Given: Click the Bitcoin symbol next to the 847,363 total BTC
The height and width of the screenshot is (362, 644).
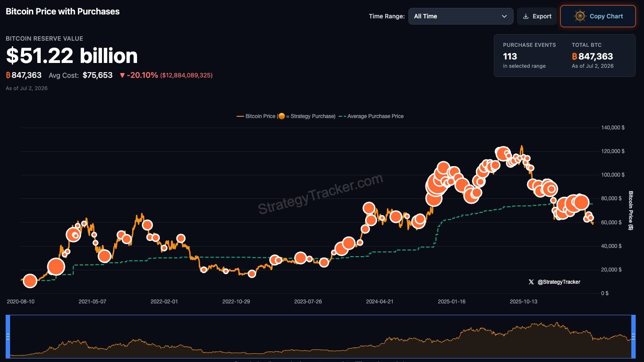Looking at the screenshot, I should tap(574, 56).
